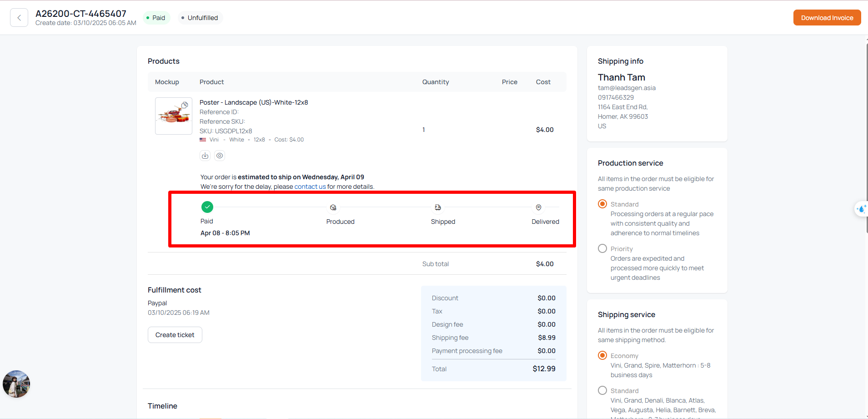Select Priority production service
The image size is (868, 419).
(602, 248)
